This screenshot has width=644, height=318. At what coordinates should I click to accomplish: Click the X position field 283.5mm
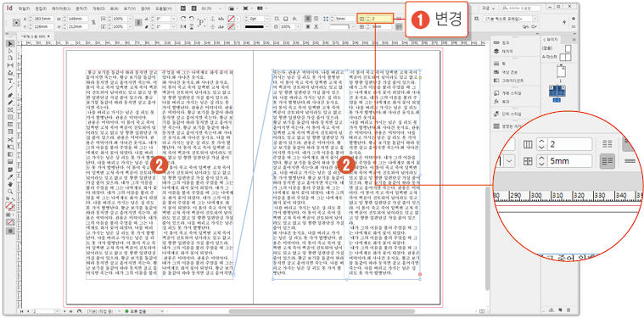[x=43, y=19]
